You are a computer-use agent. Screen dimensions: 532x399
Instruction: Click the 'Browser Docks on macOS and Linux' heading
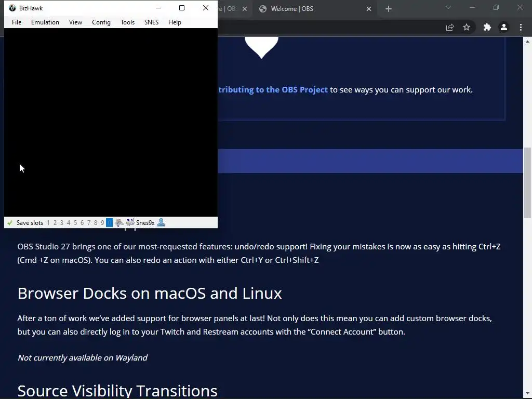click(x=150, y=294)
